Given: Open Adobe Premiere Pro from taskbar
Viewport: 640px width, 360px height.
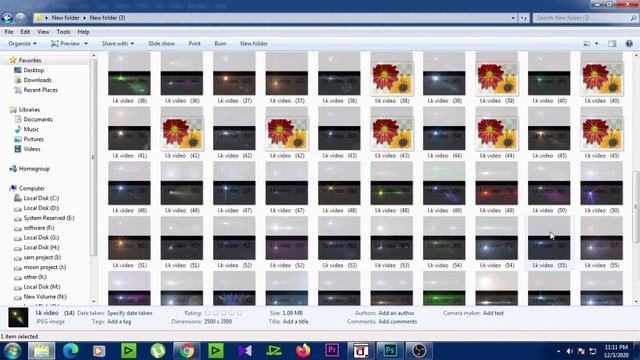Looking at the screenshot, I should click(332, 350).
